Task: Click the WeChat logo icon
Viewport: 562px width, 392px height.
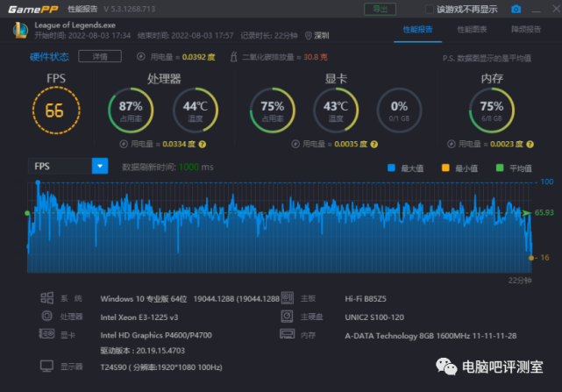Action: tap(446, 367)
